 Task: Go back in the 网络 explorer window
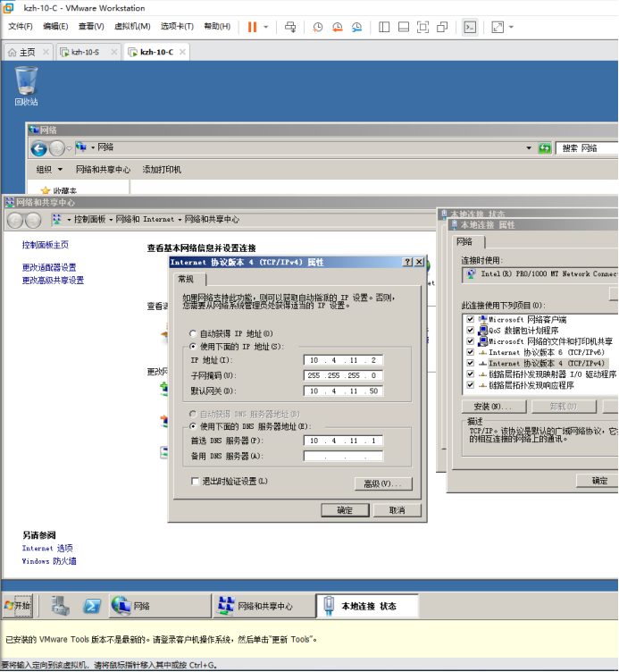pyautogui.click(x=38, y=149)
